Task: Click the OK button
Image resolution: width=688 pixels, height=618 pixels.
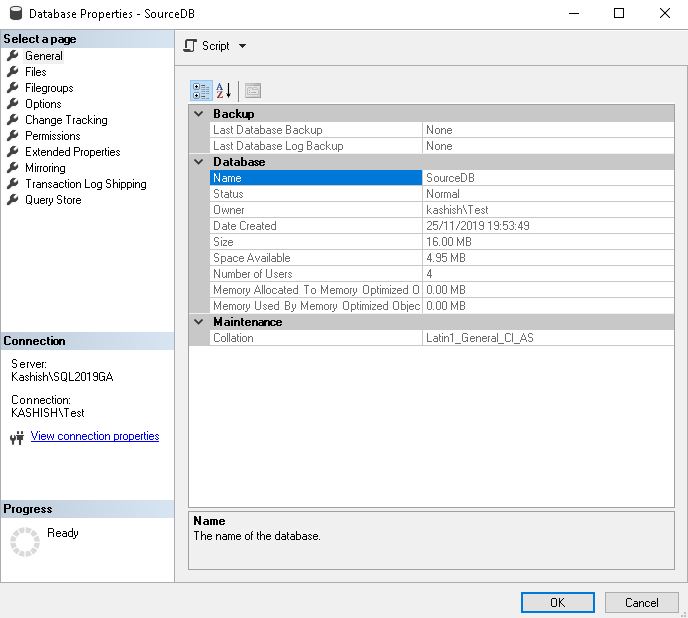Action: point(557,603)
